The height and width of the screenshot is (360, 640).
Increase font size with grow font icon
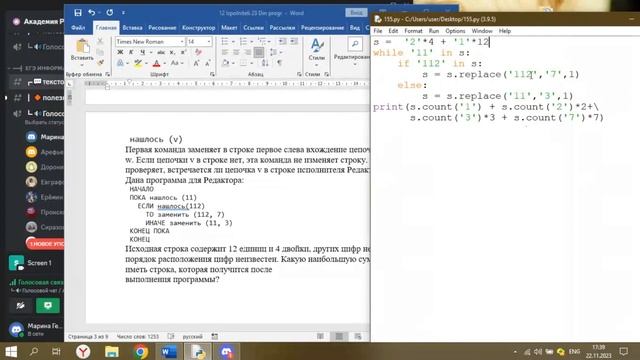pyautogui.click(x=196, y=63)
